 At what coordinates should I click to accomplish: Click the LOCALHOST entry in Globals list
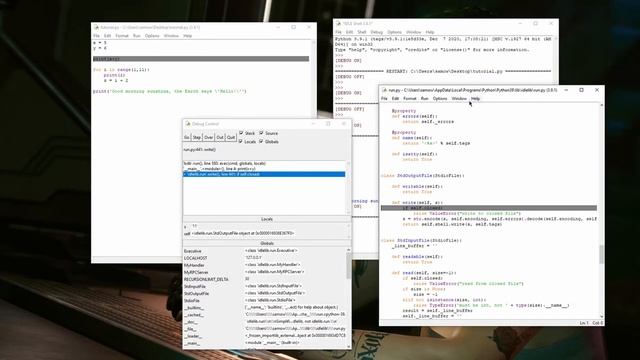click(196, 258)
